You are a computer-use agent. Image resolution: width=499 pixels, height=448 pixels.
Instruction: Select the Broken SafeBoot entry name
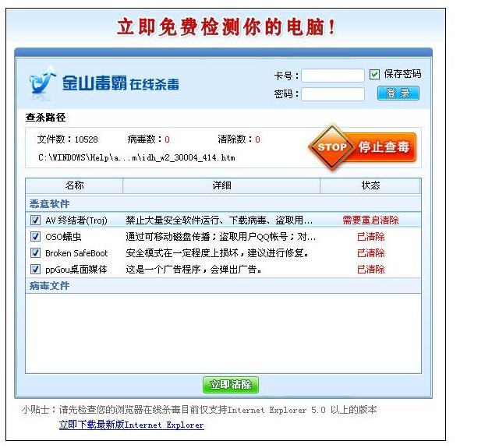(76, 253)
